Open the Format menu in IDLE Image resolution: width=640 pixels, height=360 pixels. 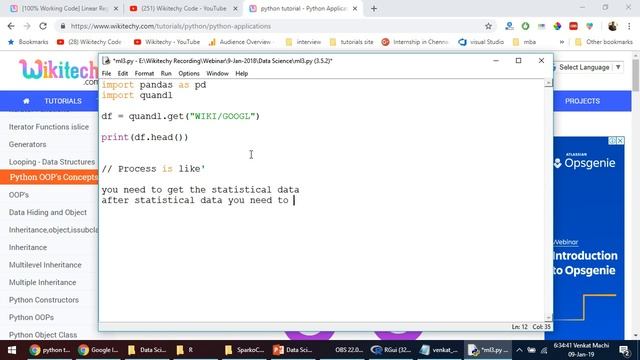pos(144,73)
